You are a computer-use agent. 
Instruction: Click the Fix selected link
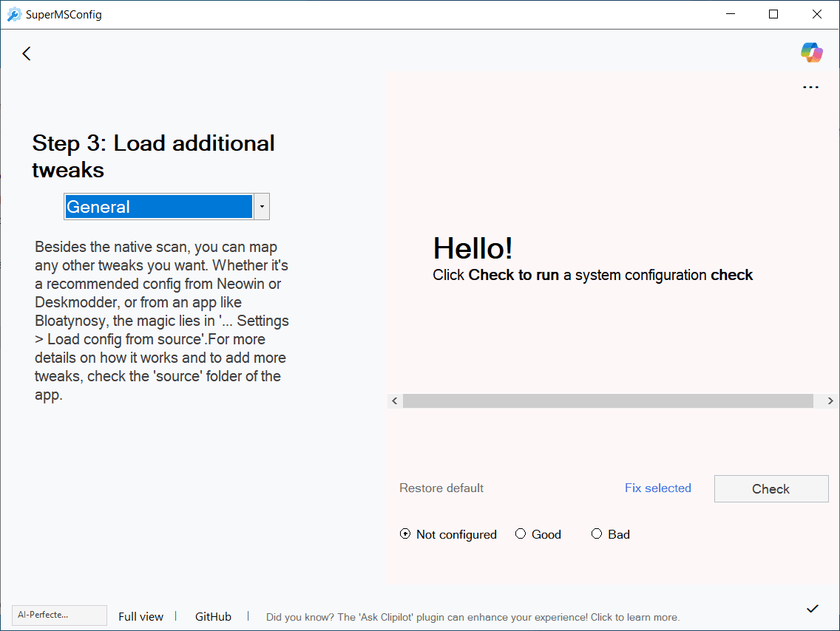pos(657,488)
